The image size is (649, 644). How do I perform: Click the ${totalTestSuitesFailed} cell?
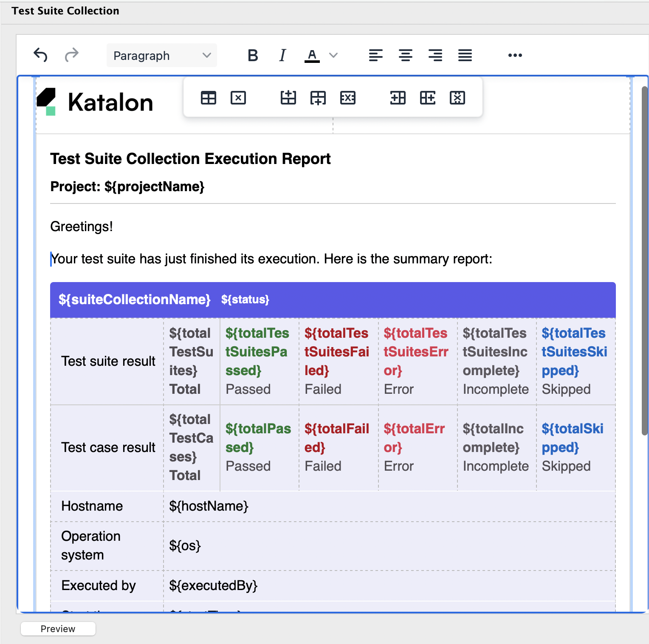pos(339,361)
